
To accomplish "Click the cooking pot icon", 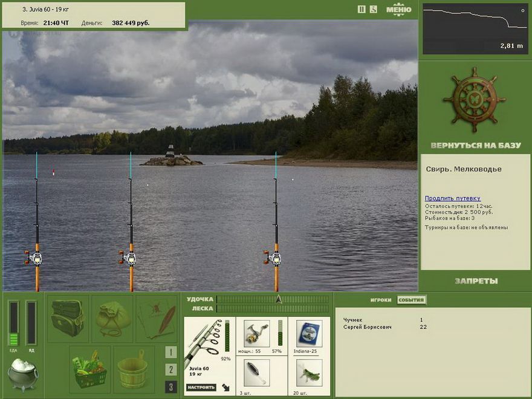I will coord(23,375).
